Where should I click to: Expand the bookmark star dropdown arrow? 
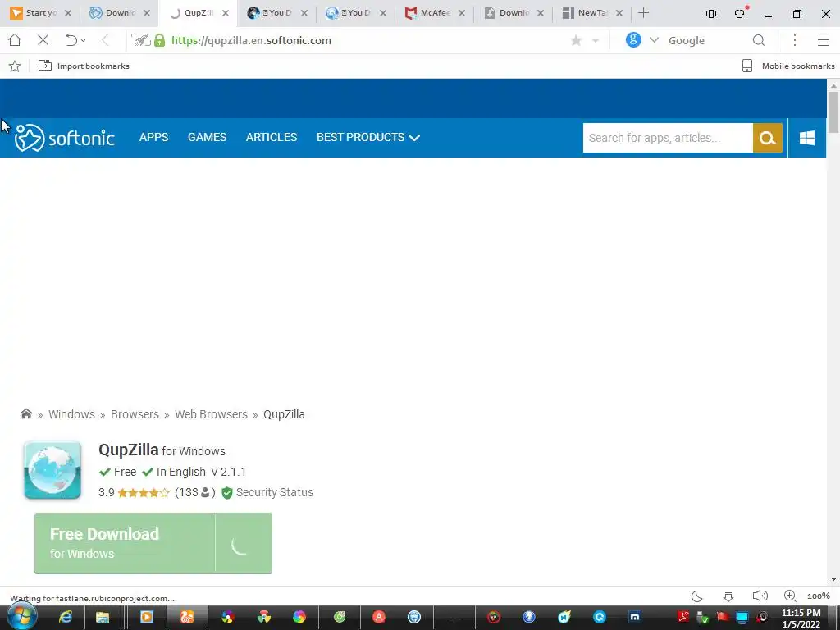click(x=596, y=41)
